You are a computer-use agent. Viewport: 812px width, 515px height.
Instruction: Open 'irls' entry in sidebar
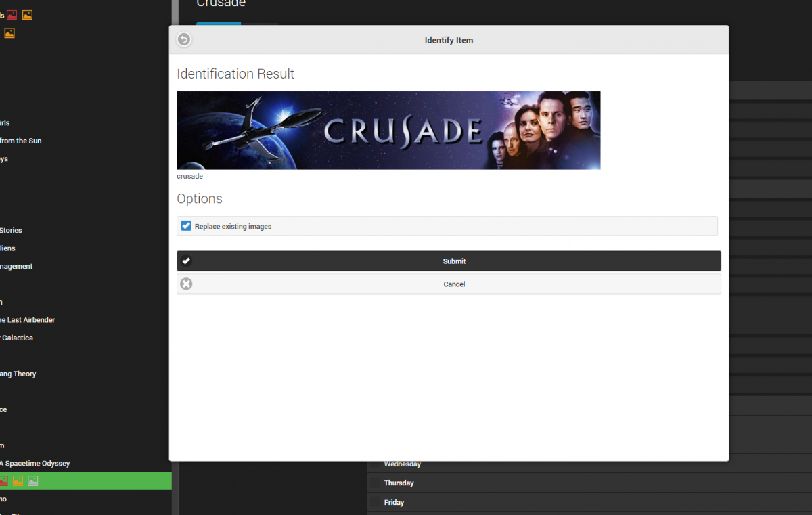(5, 123)
